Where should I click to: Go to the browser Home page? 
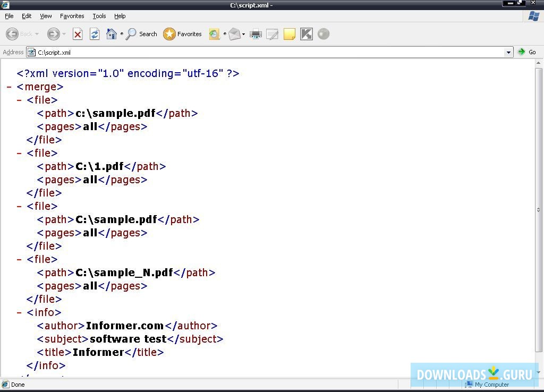coord(112,34)
